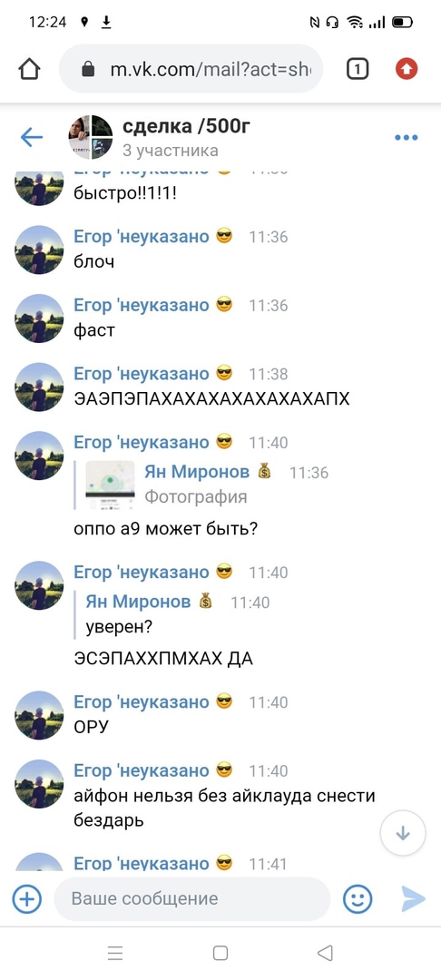Tap the Android back triangle button
This screenshot has width=441, height=980.
click(x=325, y=953)
